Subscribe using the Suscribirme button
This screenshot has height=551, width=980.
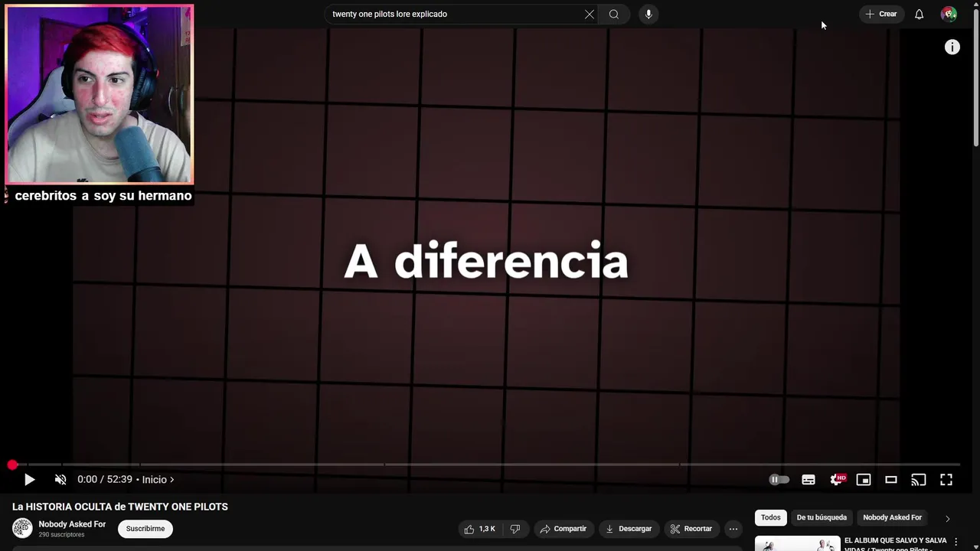pos(145,529)
